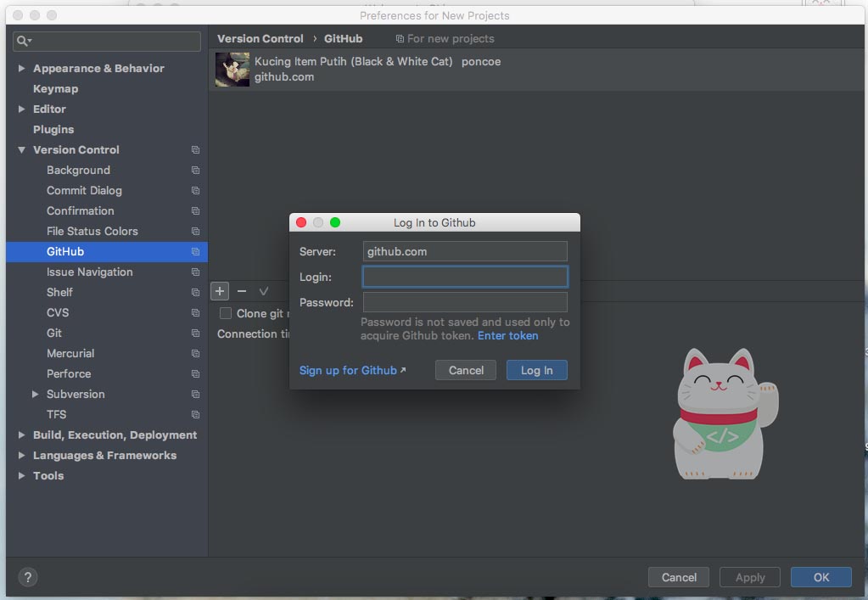Click the 'For new projects' header icon
868x600 pixels.
tap(400, 39)
